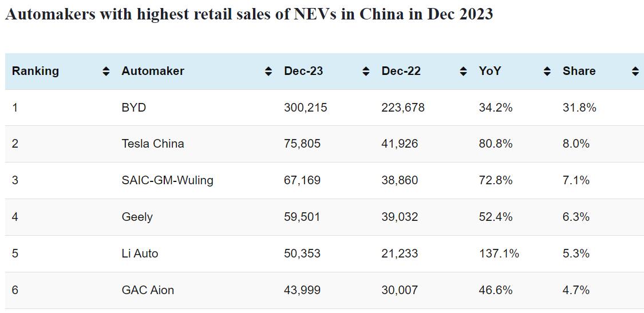Select the Ranking column header text
Viewport: 644px width, 313px height.
[35, 71]
